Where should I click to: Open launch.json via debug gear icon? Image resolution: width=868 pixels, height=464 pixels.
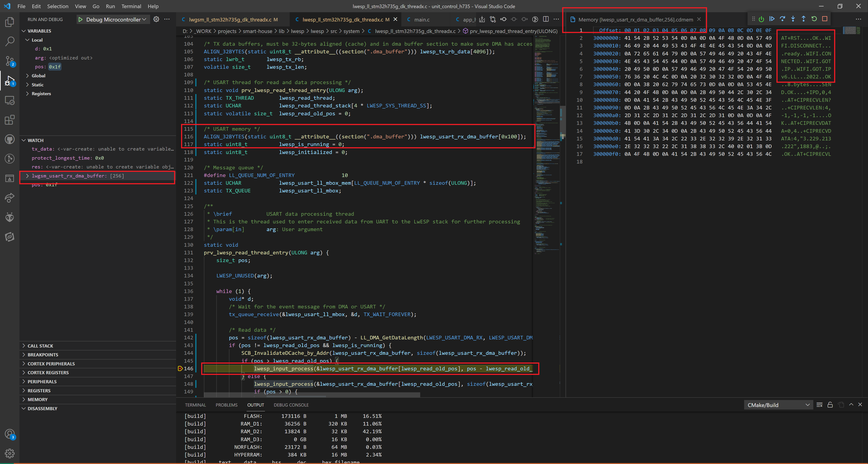point(156,19)
